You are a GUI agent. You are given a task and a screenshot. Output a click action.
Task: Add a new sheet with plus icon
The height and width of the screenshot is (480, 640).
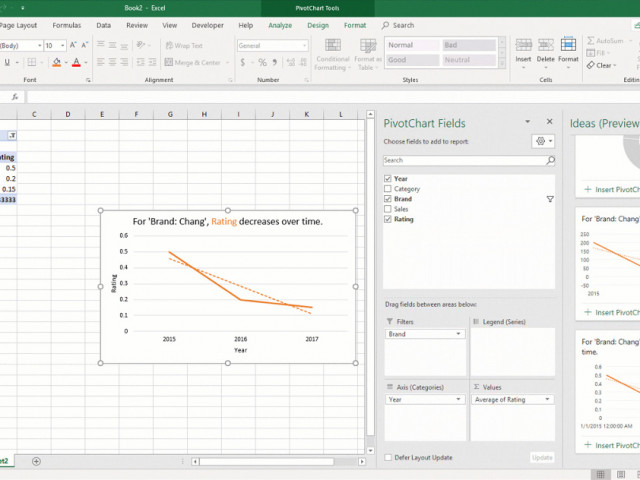[x=37, y=461]
